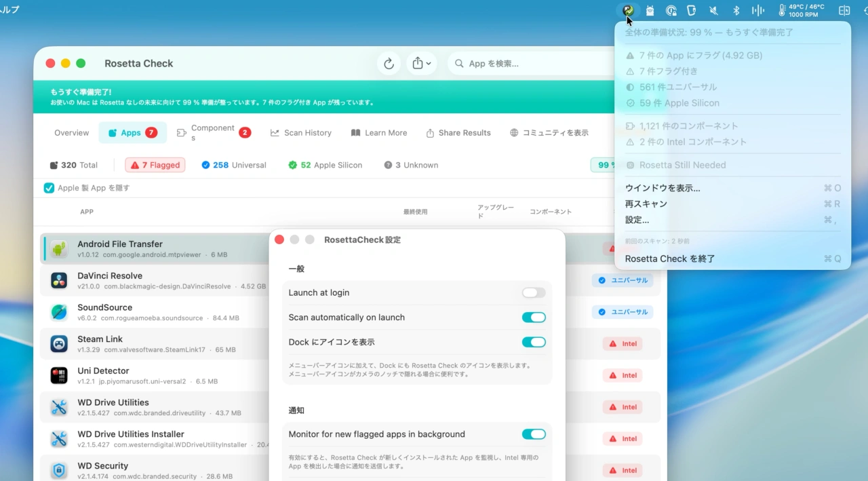
Task: Filter by 7 Flagged apps
Action: click(x=155, y=165)
